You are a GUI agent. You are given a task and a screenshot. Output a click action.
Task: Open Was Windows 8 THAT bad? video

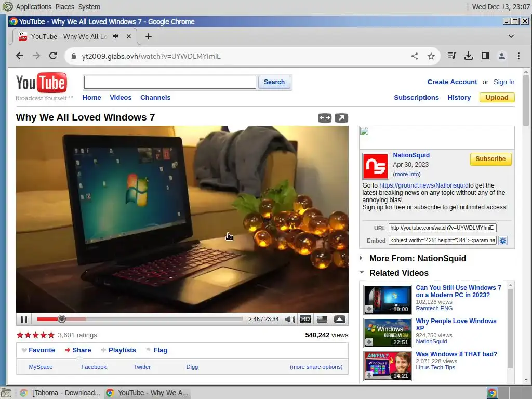point(456,354)
